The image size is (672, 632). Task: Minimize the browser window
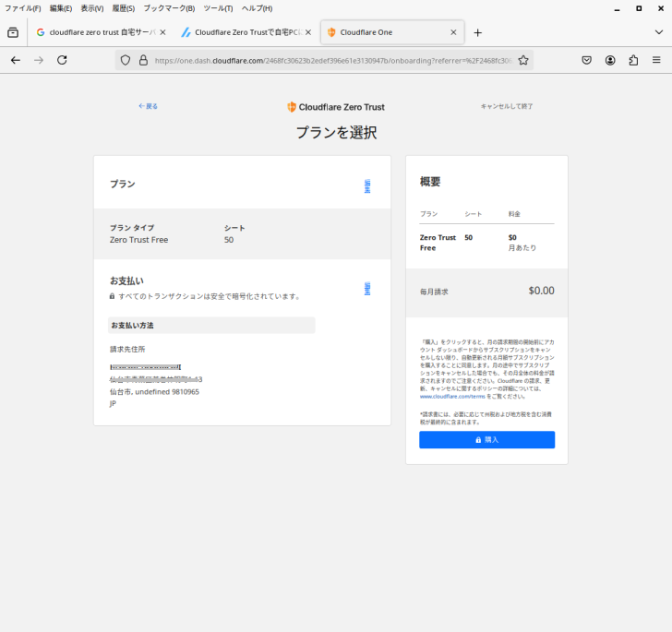click(x=617, y=8)
